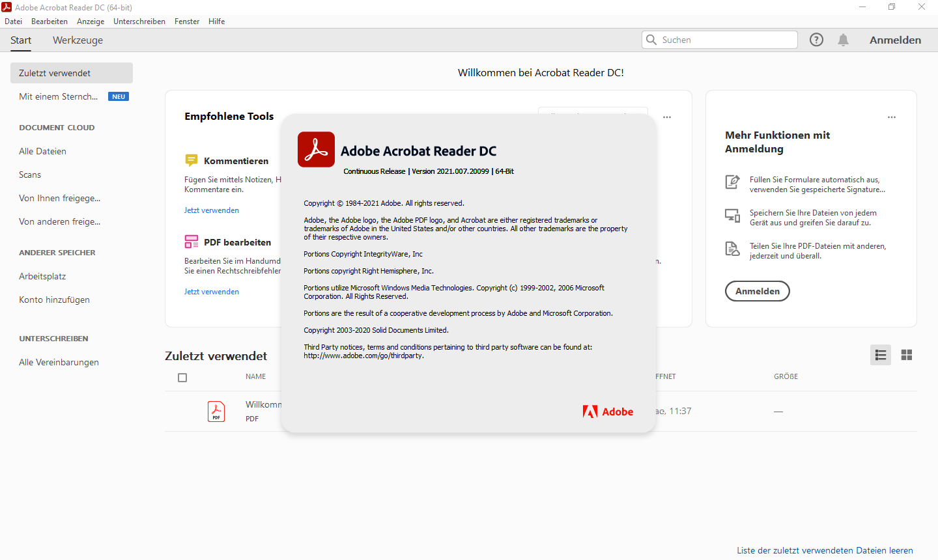This screenshot has width=938, height=560.
Task: Open Von Ihnen freigegeben sidebar item
Action: coord(60,198)
